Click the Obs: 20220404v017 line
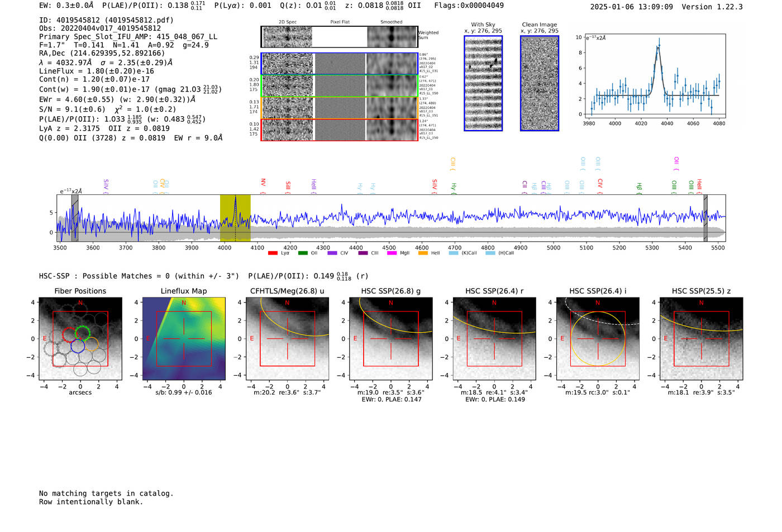Image resolution: width=782 pixels, height=532 pixels. coord(100,28)
